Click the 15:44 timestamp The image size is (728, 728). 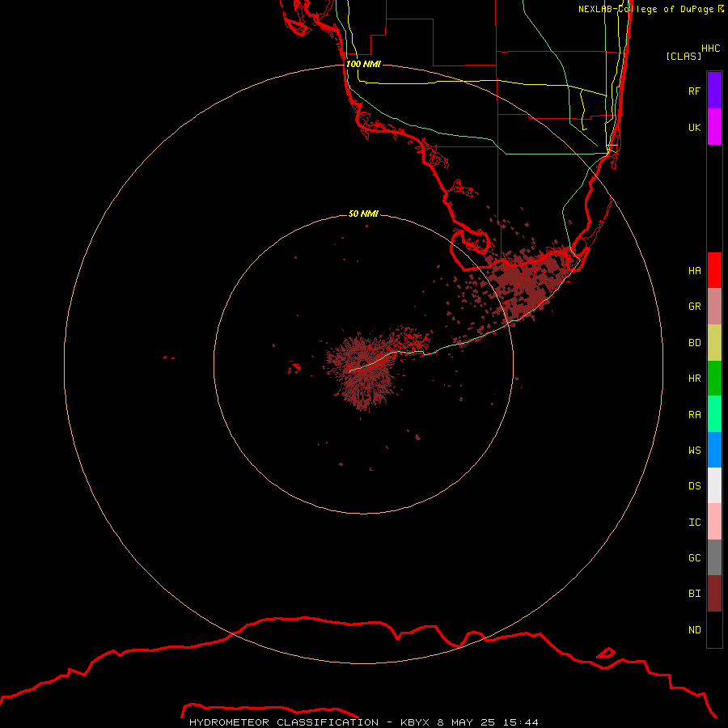(521, 722)
